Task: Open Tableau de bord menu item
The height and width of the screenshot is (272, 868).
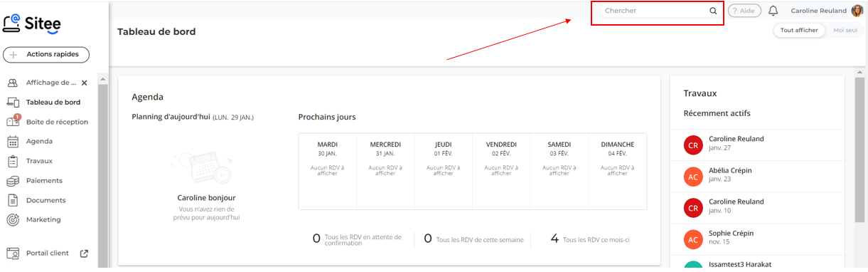Action: (53, 103)
